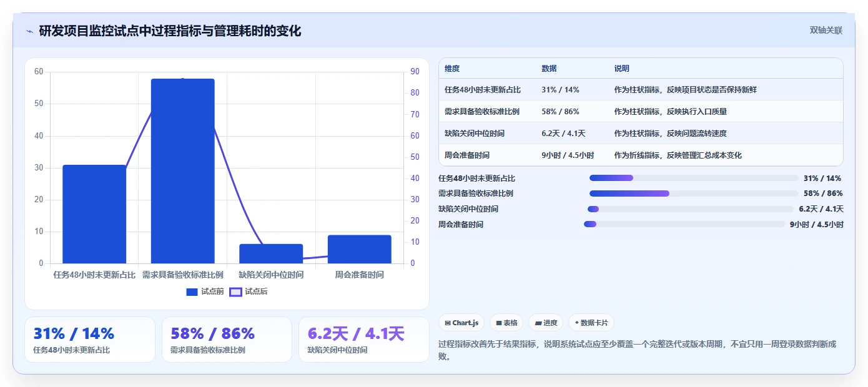The image size is (868, 387).
Task: Click the progress bar for 缺陷关闭中位时间
Action: tap(691, 209)
